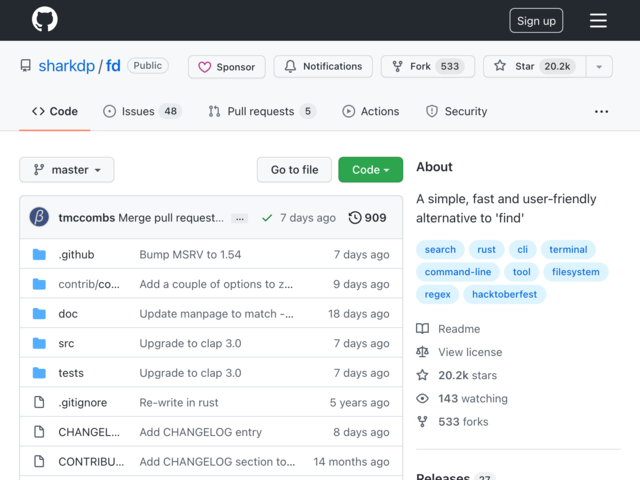Open the hamburger navigation menu
This screenshot has width=640, height=480.
598,20
